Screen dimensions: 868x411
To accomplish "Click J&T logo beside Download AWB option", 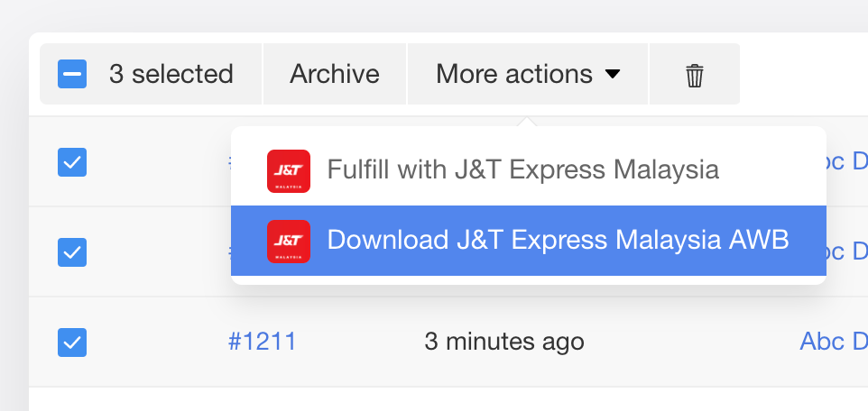I will (289, 242).
